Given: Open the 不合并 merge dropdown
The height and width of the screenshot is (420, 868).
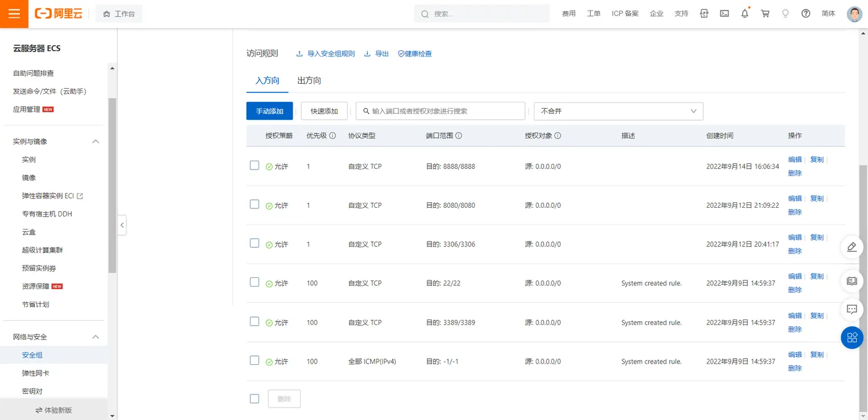Looking at the screenshot, I should click(618, 111).
